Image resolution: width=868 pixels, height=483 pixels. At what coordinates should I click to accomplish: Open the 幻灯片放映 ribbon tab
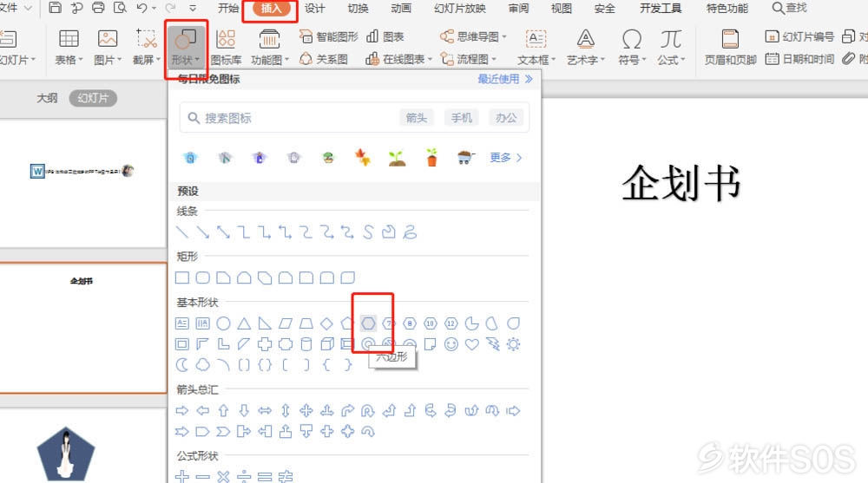pyautogui.click(x=459, y=9)
